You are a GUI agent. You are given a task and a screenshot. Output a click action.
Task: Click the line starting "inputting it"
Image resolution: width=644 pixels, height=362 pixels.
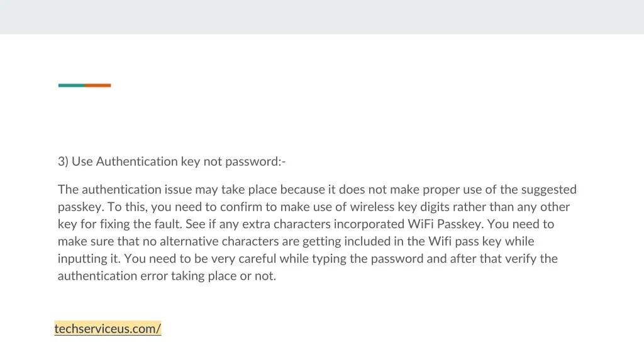(x=308, y=258)
